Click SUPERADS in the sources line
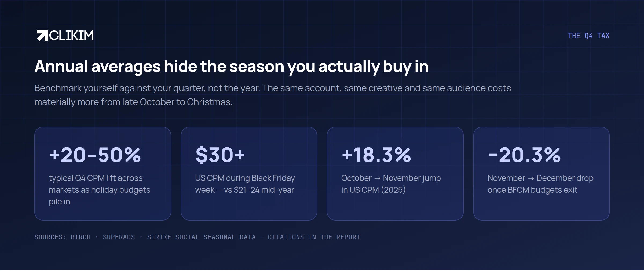644x271 pixels. pos(119,237)
